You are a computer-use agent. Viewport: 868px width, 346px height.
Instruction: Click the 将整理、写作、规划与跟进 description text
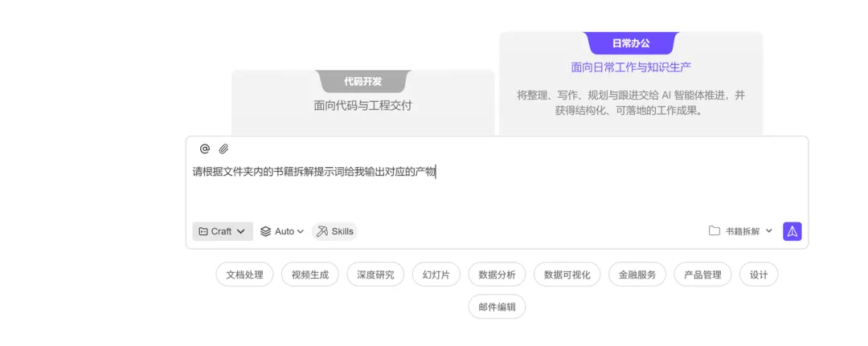coord(631,103)
